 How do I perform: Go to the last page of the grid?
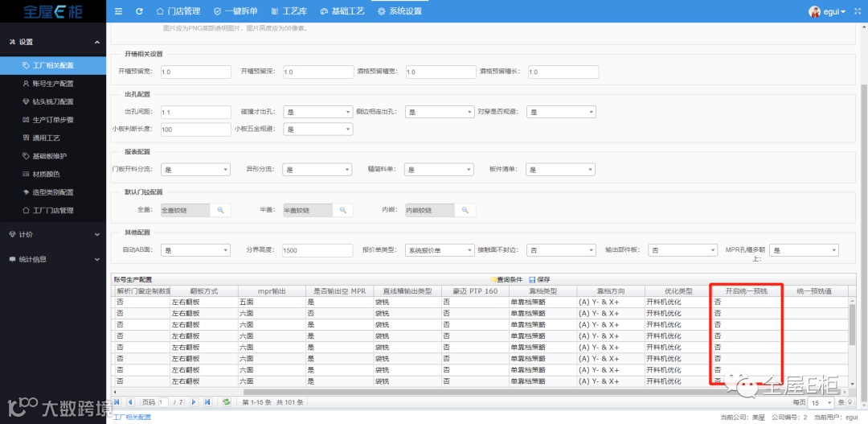[207, 401]
